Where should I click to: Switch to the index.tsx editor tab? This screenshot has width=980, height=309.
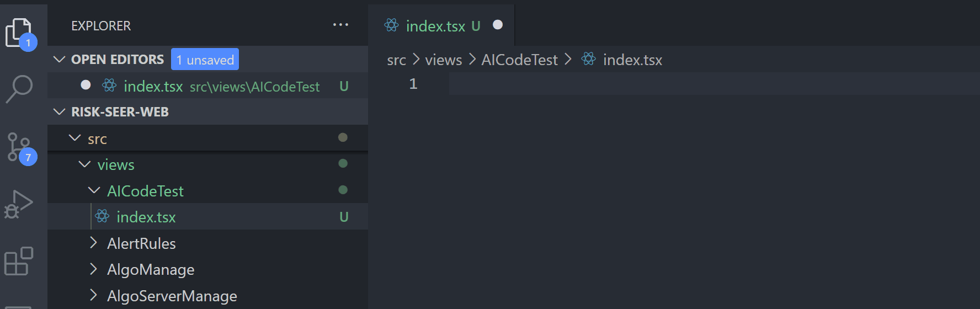(441, 25)
